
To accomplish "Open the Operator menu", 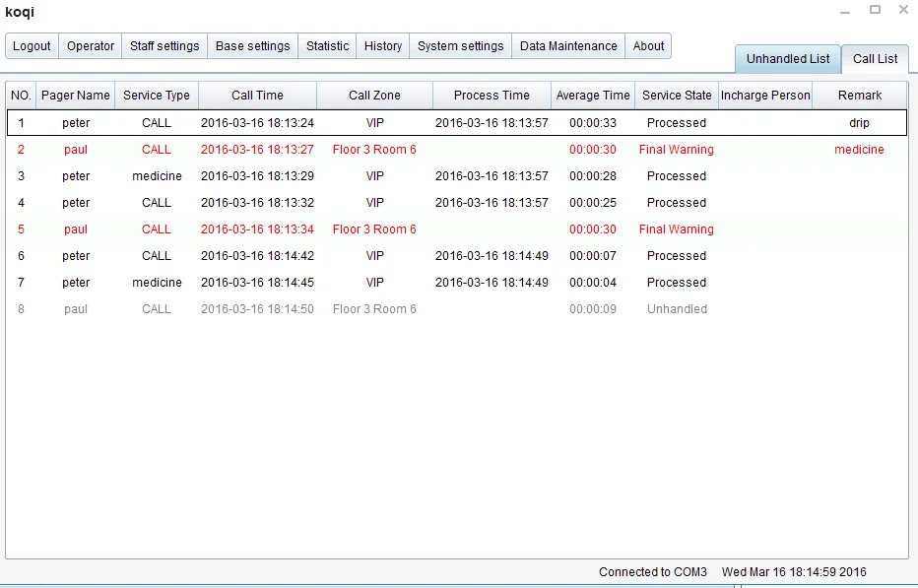I will pyautogui.click(x=91, y=46).
